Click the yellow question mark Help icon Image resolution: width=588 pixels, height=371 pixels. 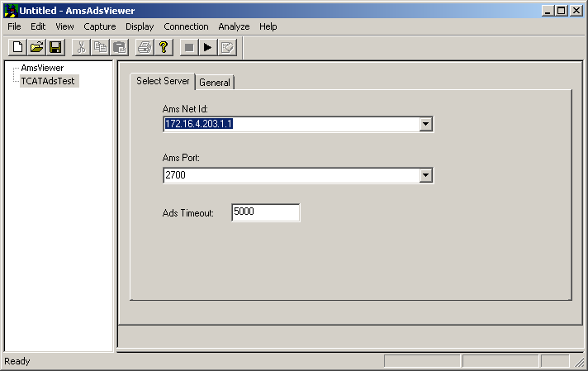coord(164,47)
